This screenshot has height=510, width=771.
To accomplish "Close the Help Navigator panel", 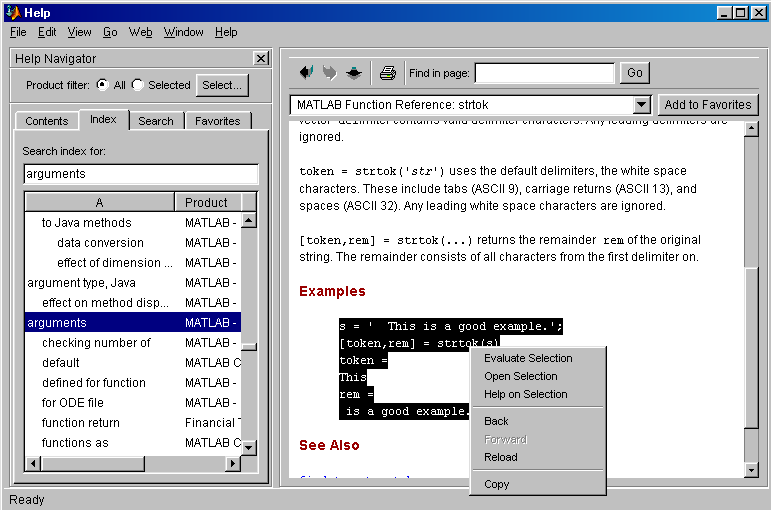I will 261,59.
